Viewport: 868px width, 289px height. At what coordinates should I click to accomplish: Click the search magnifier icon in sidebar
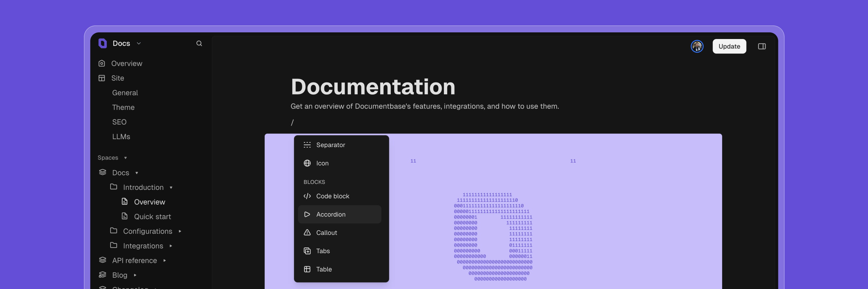(199, 43)
